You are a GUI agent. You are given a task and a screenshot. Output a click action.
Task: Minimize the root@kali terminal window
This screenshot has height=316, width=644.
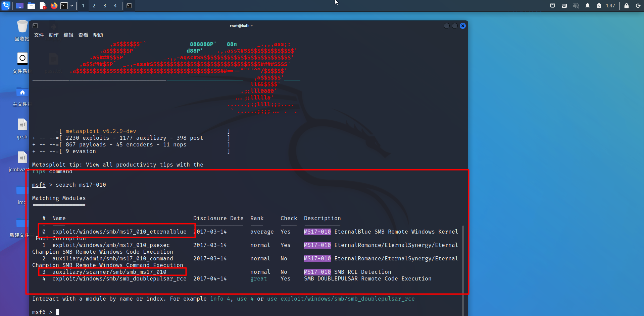point(447,26)
